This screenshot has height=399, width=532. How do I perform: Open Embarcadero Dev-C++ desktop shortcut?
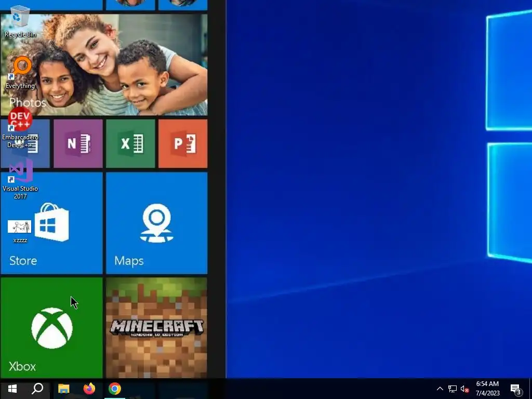20,128
